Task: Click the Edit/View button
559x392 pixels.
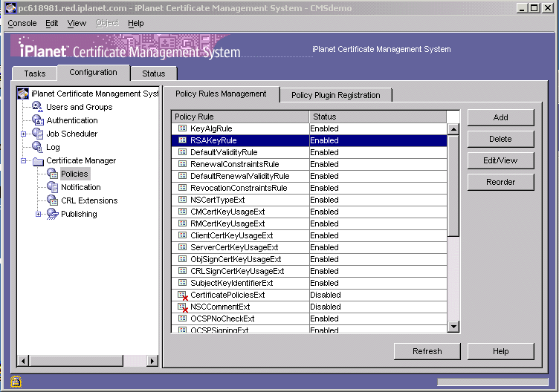Action: 500,160
